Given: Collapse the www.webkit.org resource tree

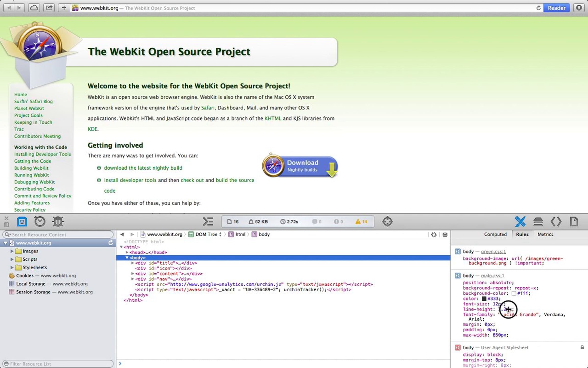Looking at the screenshot, I should [5, 243].
